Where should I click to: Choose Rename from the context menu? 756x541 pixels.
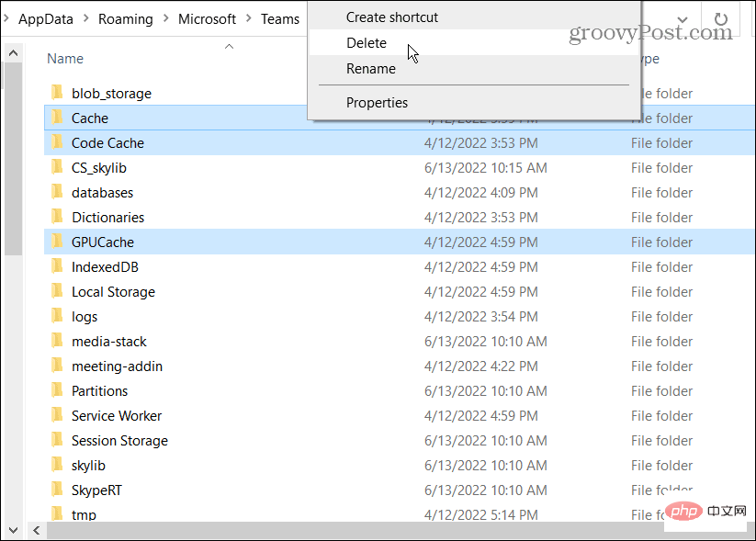[474, 69]
